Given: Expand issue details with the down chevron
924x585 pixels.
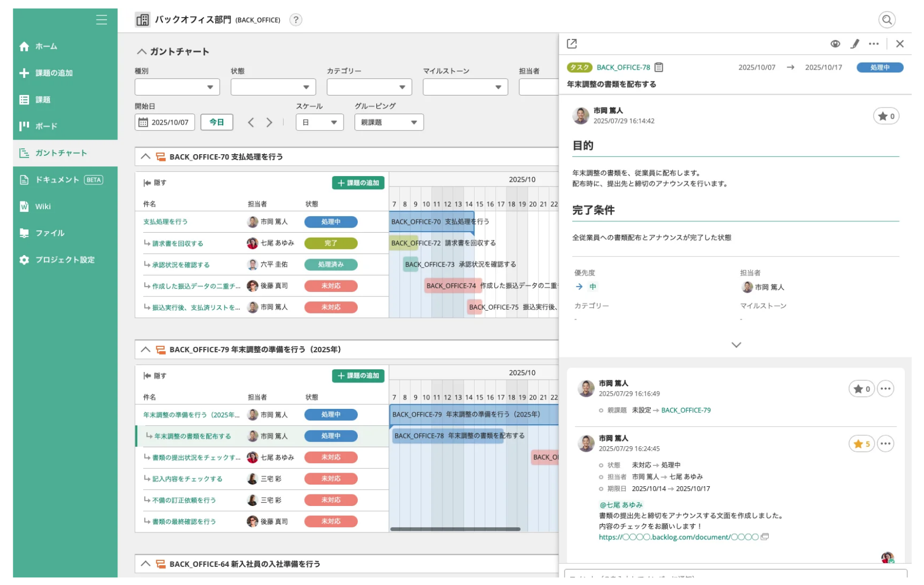Looking at the screenshot, I should click(x=736, y=345).
